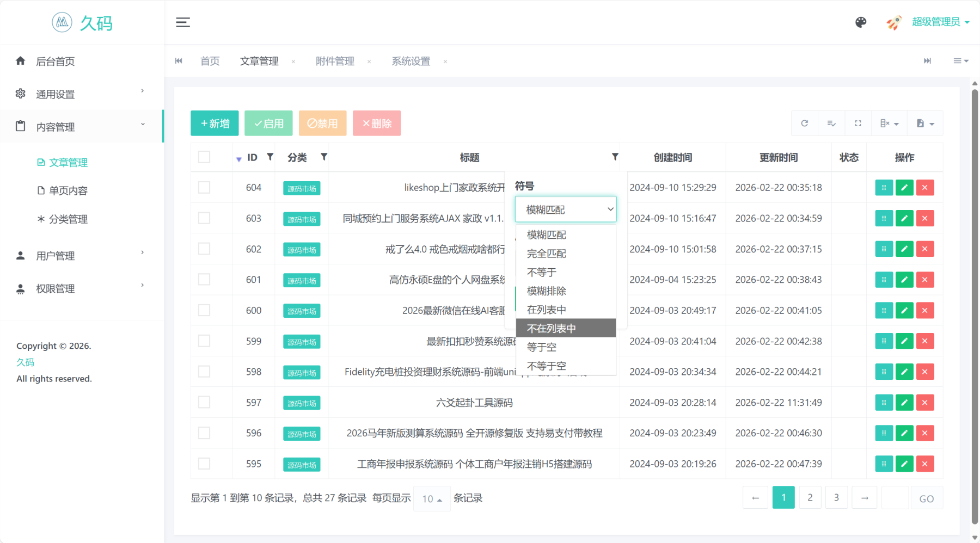The image size is (980, 543).
Task: Check the row checkbox for article 598
Action: click(x=204, y=372)
